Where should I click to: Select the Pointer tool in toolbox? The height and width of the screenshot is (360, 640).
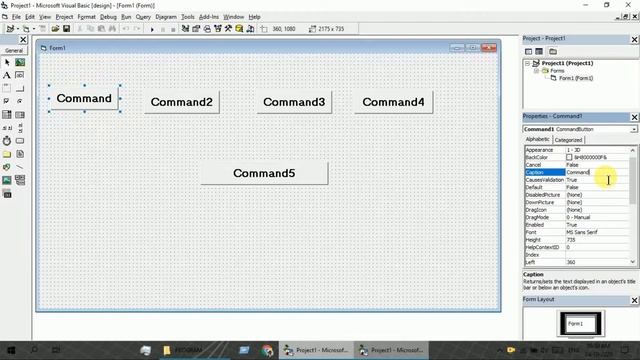click(x=7, y=62)
